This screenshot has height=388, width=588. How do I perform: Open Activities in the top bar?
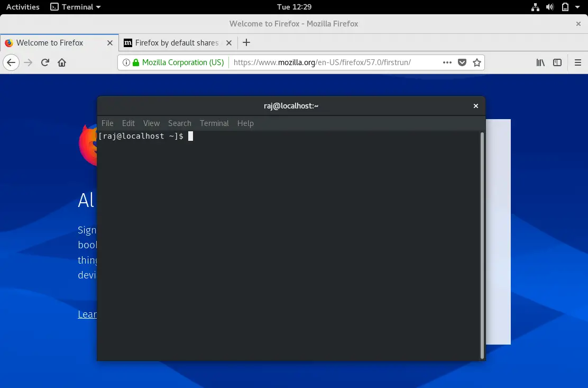22,6
